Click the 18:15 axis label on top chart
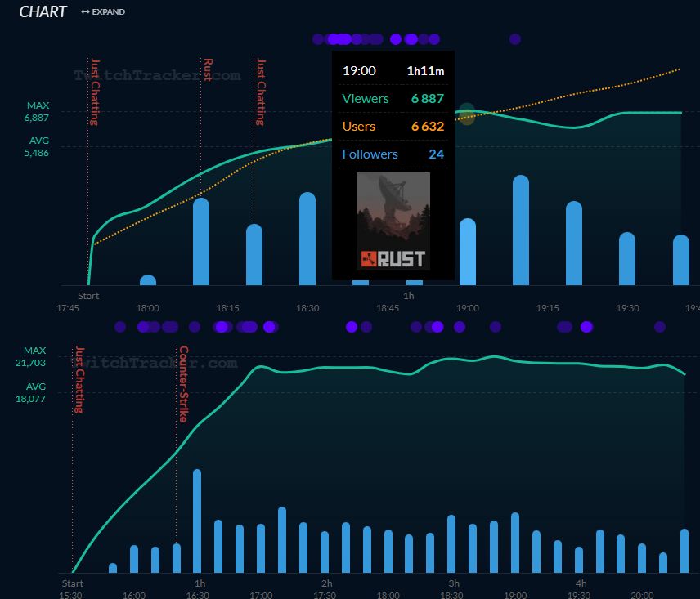700x599 pixels. coord(227,308)
